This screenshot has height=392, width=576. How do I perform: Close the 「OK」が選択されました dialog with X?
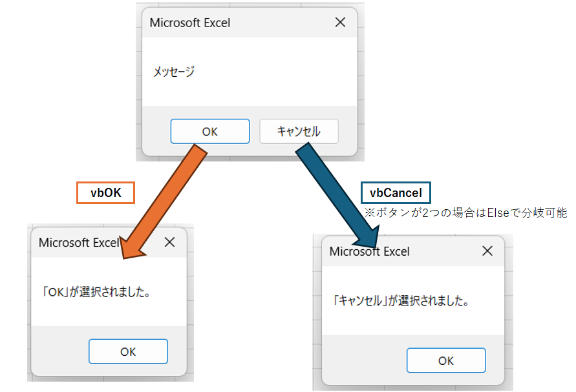pos(169,242)
